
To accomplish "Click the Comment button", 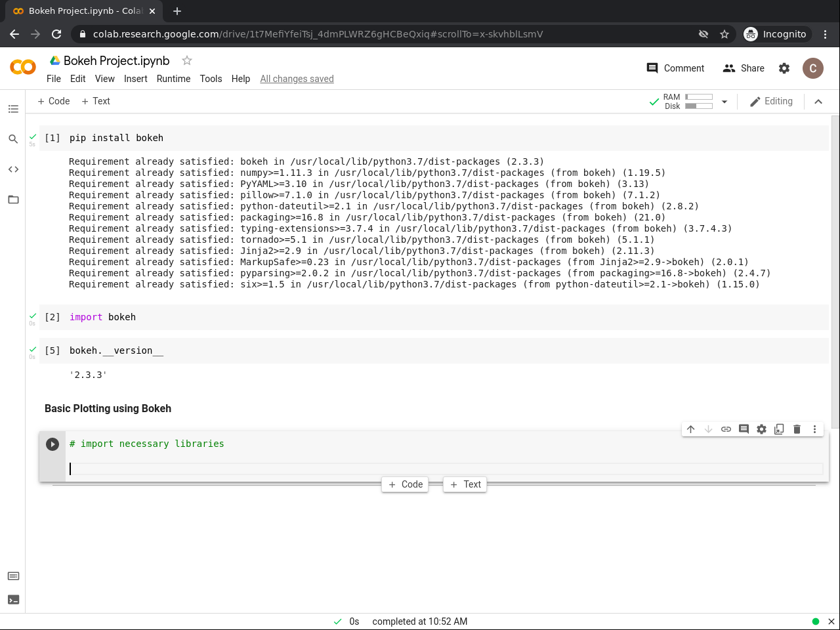I will (675, 68).
